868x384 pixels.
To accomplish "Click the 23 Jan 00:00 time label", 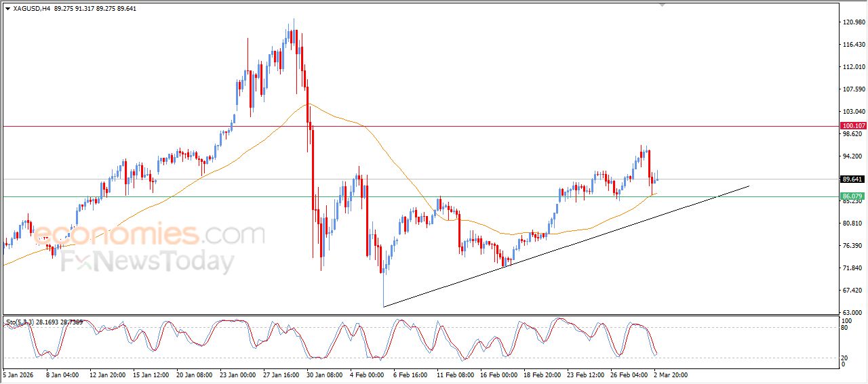I will [x=238, y=374].
